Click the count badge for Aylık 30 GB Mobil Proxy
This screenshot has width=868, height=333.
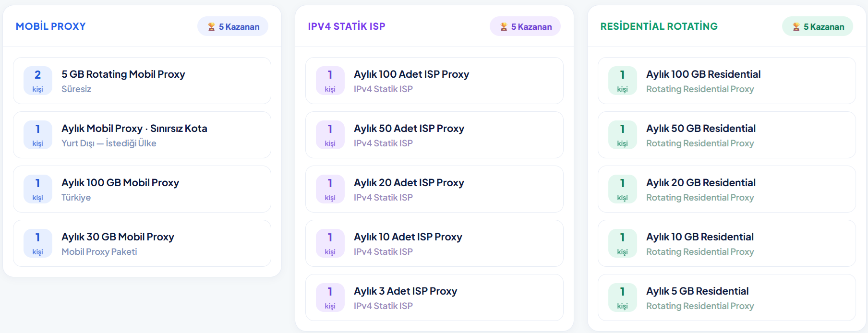(x=38, y=243)
